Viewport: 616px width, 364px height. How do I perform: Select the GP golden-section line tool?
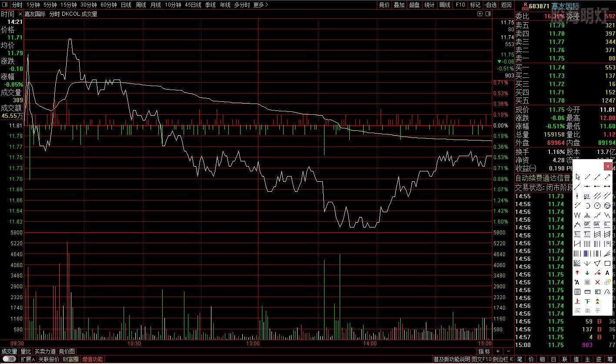coord(587,224)
